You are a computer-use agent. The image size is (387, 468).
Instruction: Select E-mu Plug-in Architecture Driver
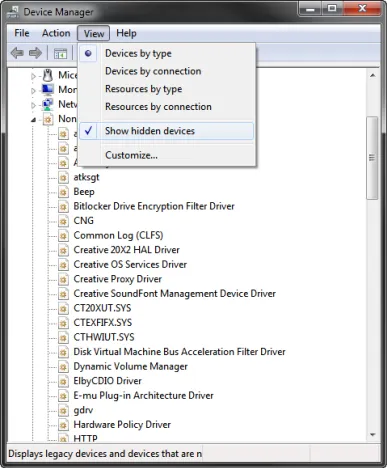[144, 396]
